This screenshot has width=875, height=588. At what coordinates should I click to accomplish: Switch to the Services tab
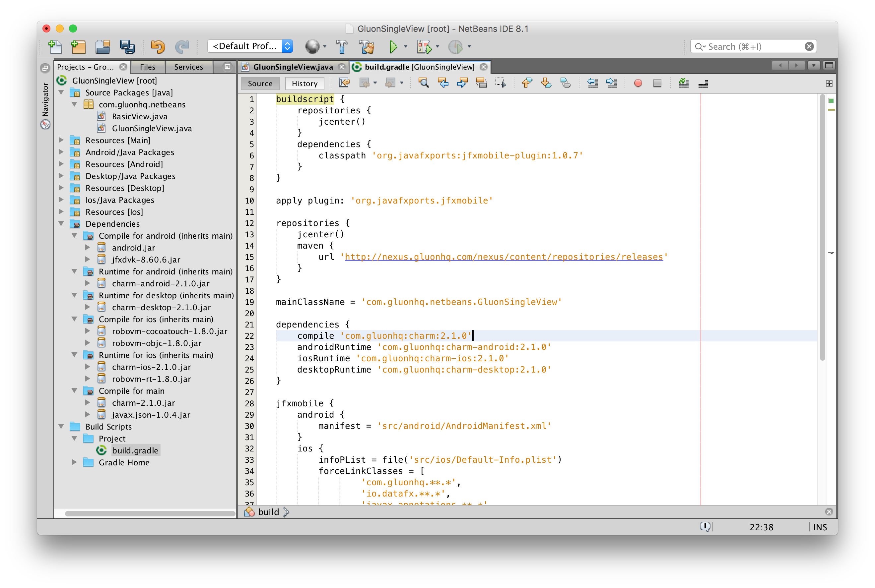point(188,67)
